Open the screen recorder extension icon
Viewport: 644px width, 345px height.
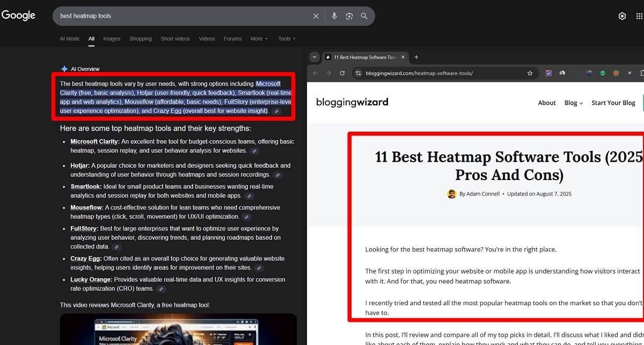616,72
